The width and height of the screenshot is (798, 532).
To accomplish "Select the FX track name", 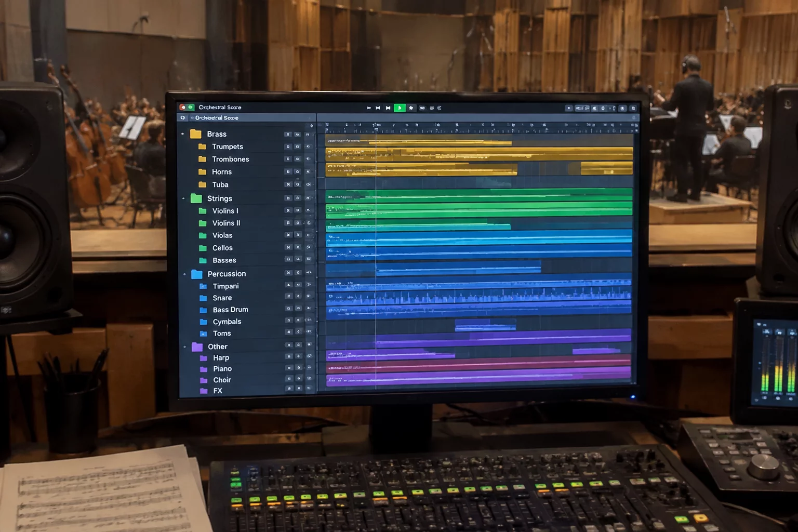I will click(218, 391).
